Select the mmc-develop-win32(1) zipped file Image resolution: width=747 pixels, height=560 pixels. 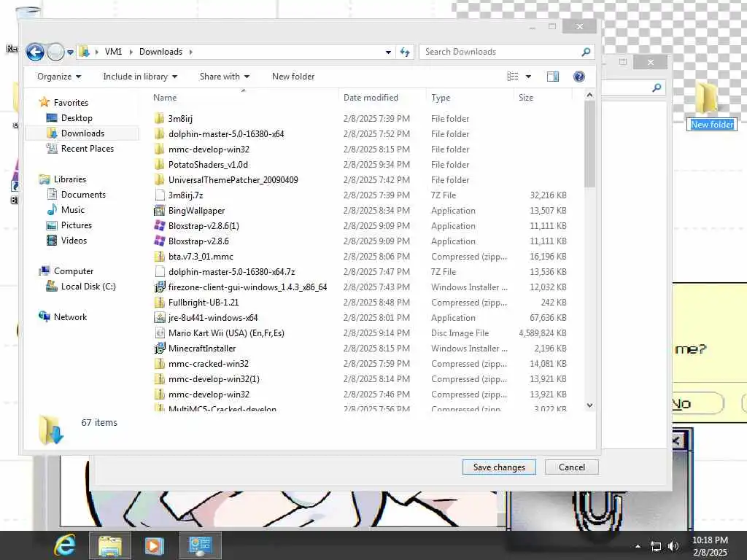click(x=214, y=379)
